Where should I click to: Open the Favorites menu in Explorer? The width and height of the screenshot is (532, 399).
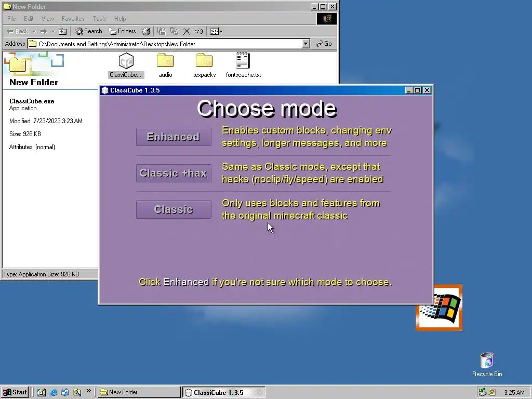(x=73, y=19)
